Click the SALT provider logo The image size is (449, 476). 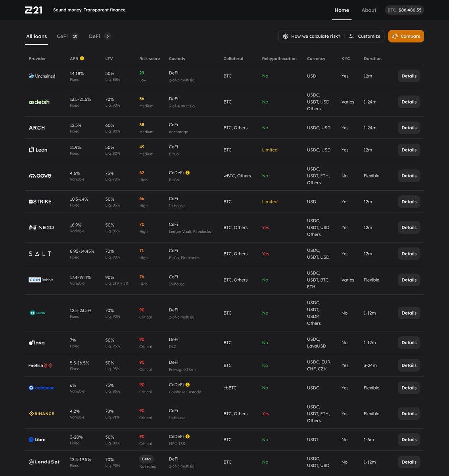pos(40,254)
